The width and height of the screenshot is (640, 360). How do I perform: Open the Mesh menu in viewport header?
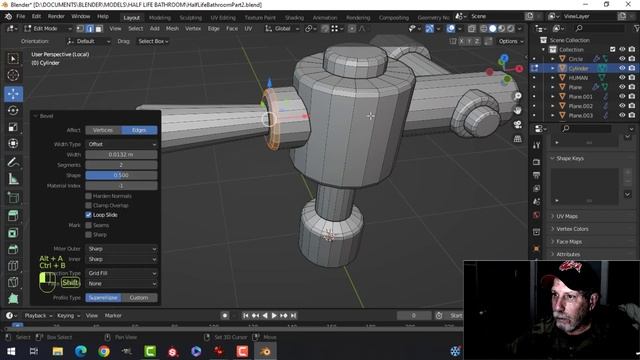[x=172, y=29]
